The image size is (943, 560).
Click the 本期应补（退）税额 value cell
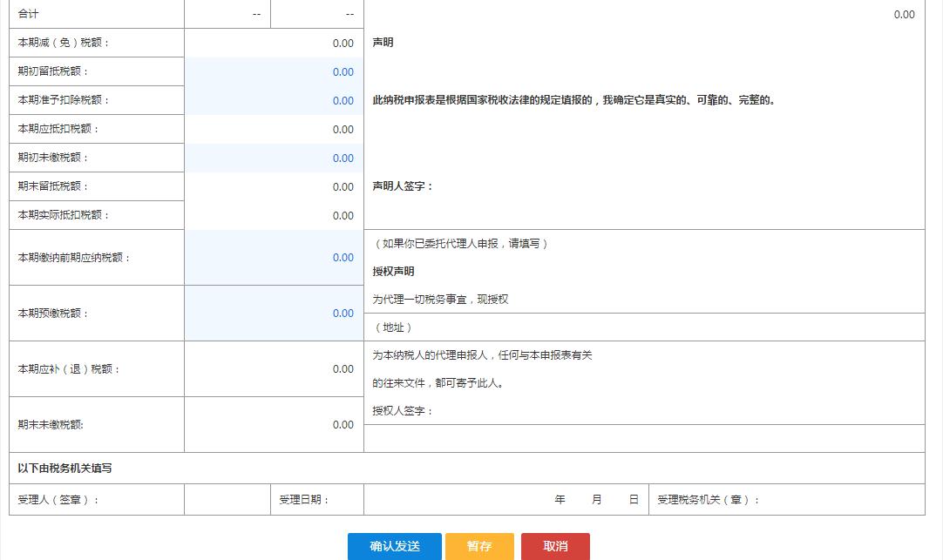(274, 369)
